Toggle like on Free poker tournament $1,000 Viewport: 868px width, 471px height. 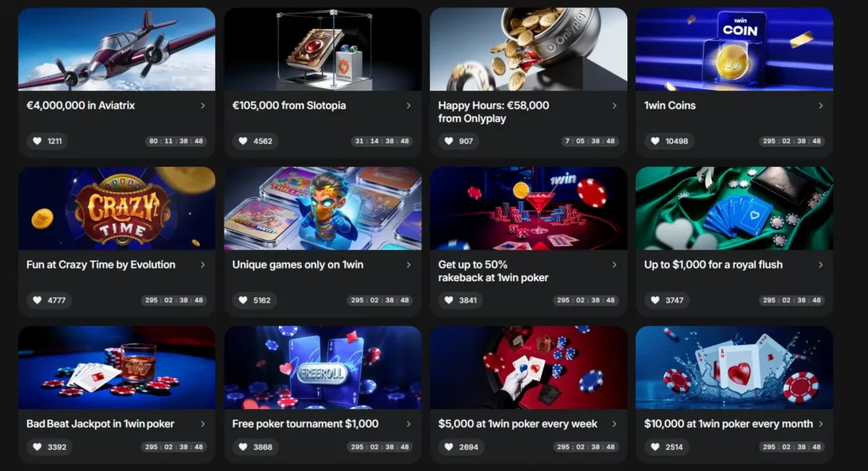pos(243,446)
